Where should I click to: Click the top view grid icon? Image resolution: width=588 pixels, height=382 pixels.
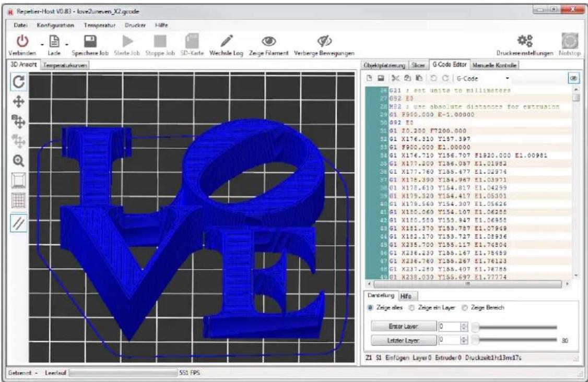coord(19,200)
